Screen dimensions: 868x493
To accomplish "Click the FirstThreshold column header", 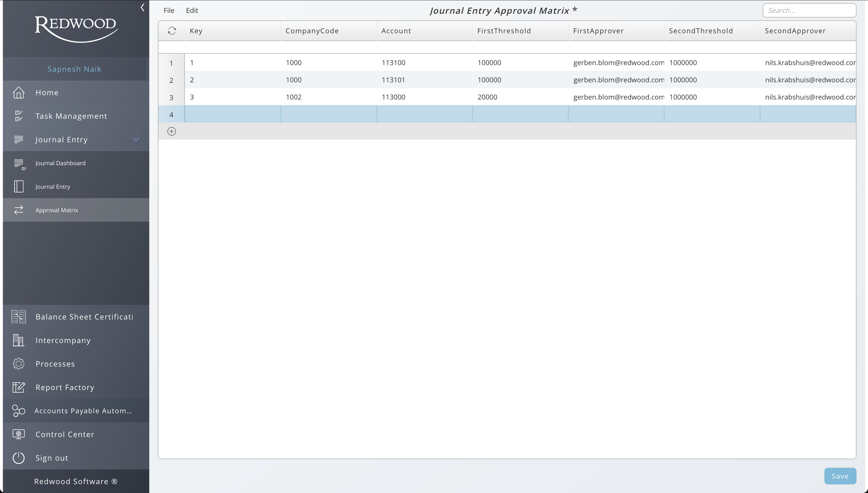I will [x=520, y=31].
